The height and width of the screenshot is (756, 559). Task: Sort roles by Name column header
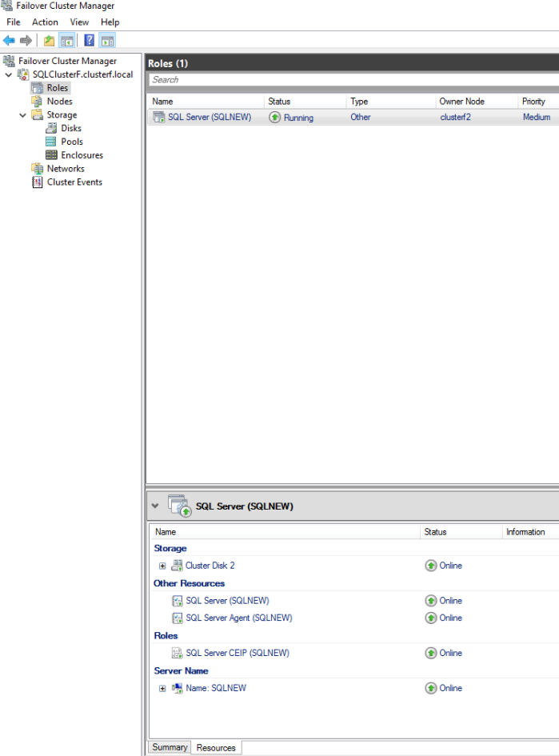(206, 102)
